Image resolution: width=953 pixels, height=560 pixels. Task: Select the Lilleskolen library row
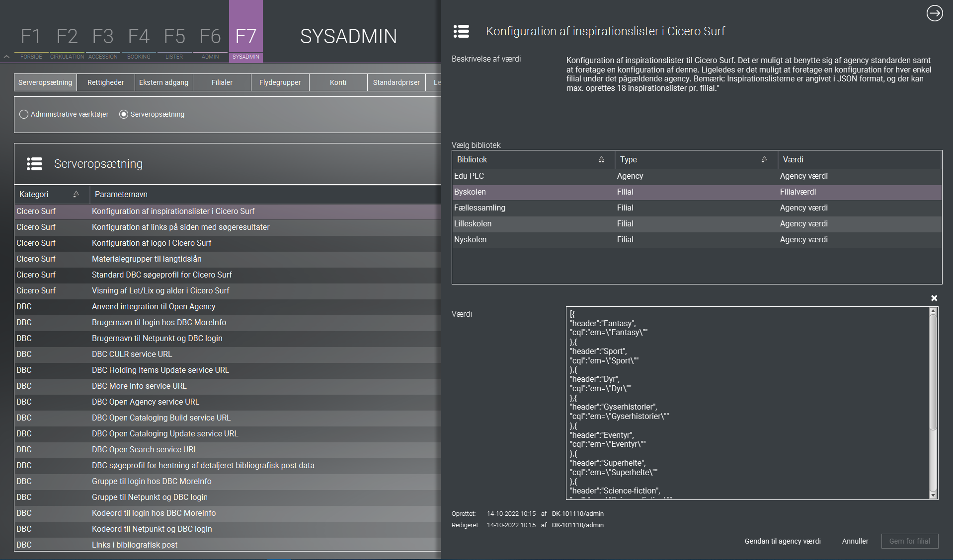[x=697, y=224]
